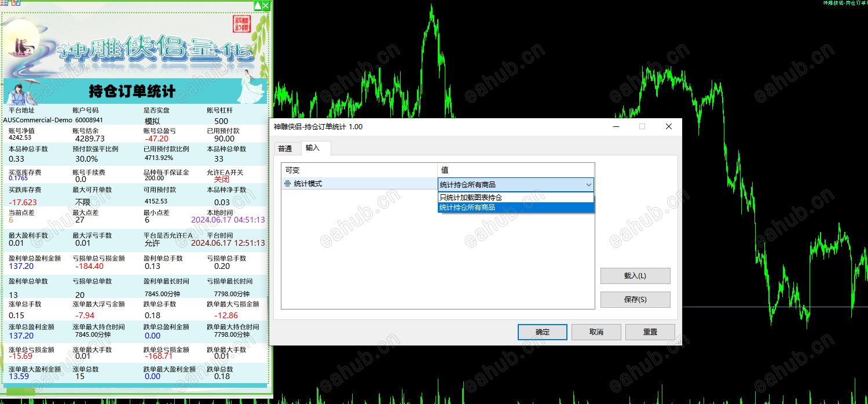Click the red-blue chart icon at top-left corner
This screenshot has height=404, width=868.
click(15, 3)
